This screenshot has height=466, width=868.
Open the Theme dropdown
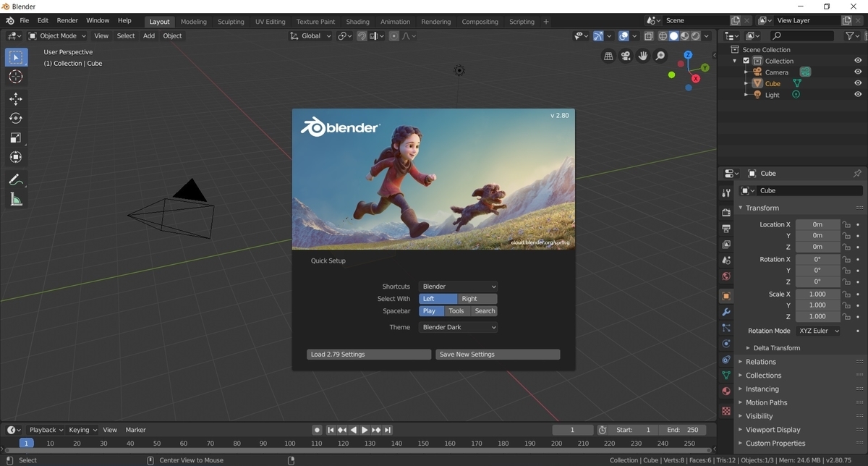click(459, 327)
